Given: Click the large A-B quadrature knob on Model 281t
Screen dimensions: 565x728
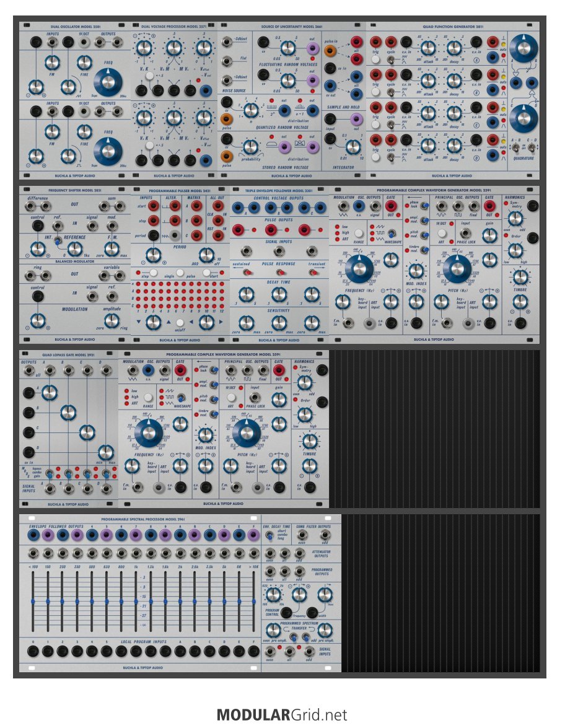Looking at the screenshot, I should (523, 48).
